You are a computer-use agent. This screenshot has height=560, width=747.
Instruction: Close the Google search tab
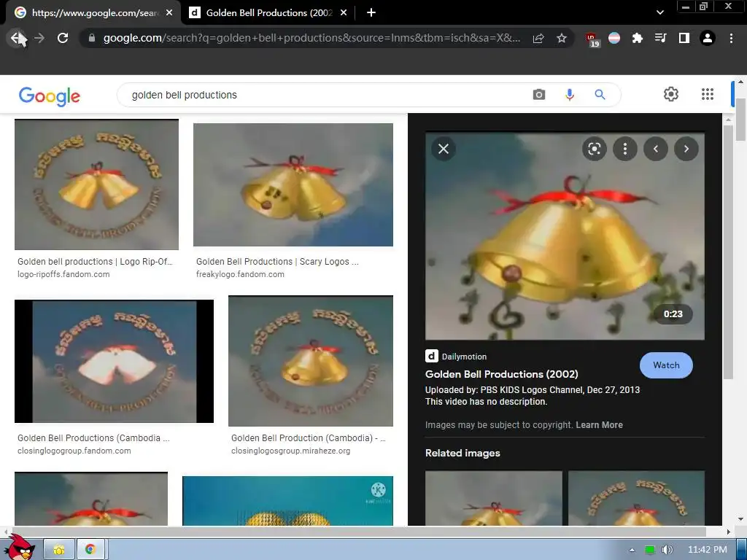coord(169,13)
